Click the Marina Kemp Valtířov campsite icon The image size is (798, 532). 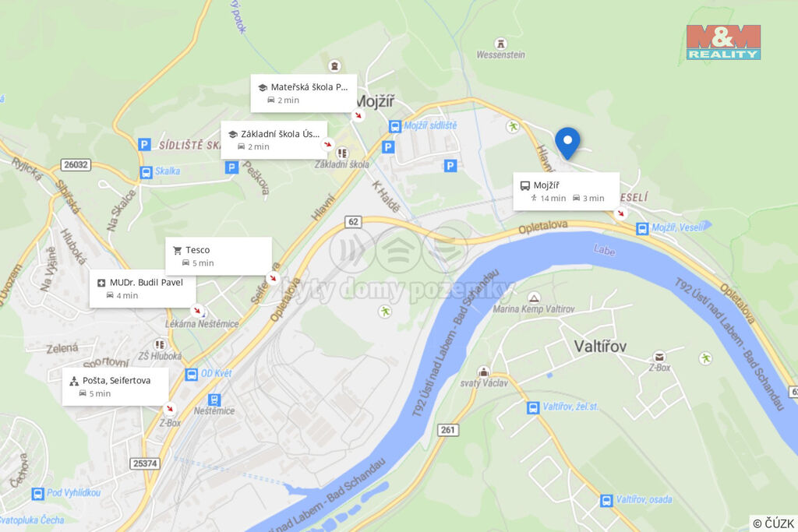[533, 298]
